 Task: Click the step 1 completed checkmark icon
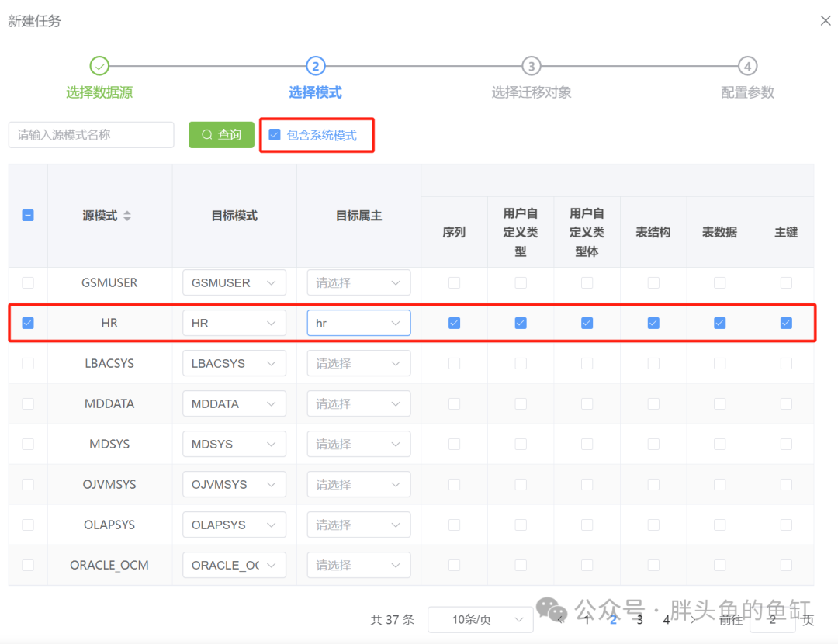[x=99, y=66]
